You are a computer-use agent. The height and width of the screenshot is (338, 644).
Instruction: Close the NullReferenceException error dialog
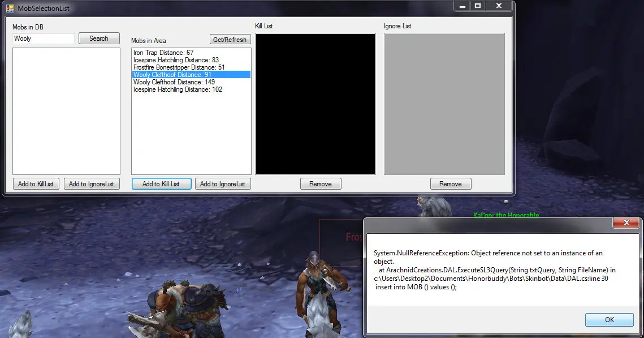pyautogui.click(x=627, y=223)
